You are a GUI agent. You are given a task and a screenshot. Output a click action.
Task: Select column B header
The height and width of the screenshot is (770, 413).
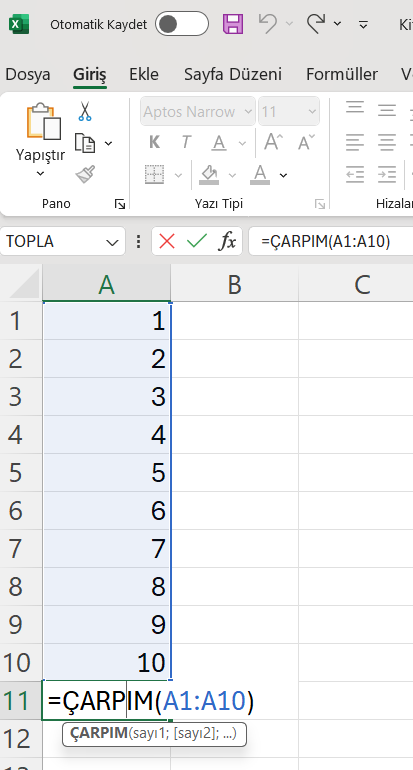click(x=234, y=284)
